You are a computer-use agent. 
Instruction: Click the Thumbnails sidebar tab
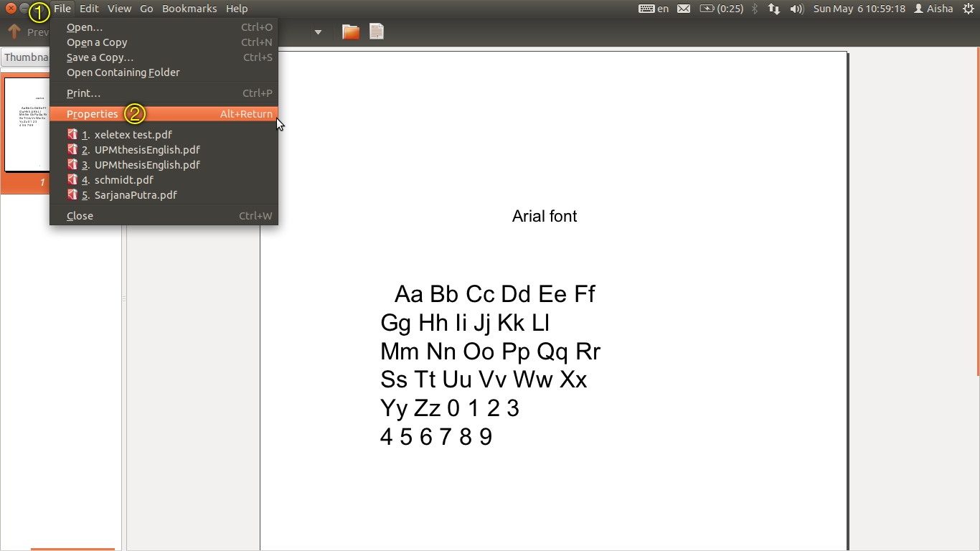[x=27, y=57]
